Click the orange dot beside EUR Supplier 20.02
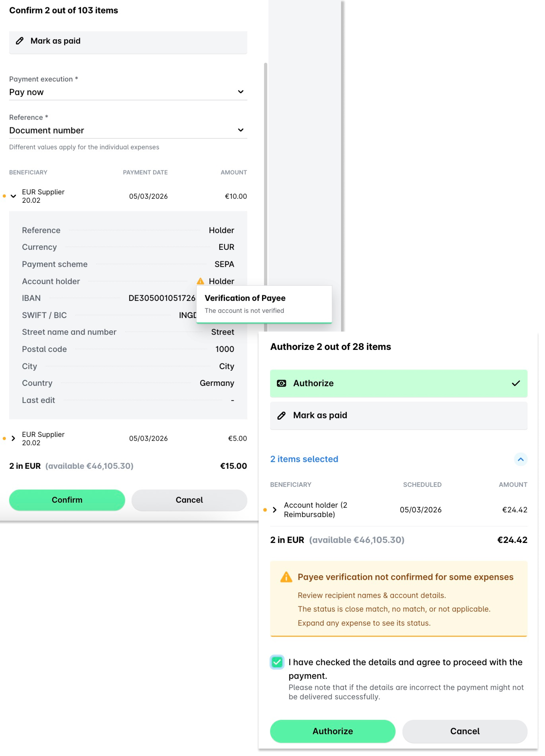Viewport: 545px width, 756px height. point(4,196)
